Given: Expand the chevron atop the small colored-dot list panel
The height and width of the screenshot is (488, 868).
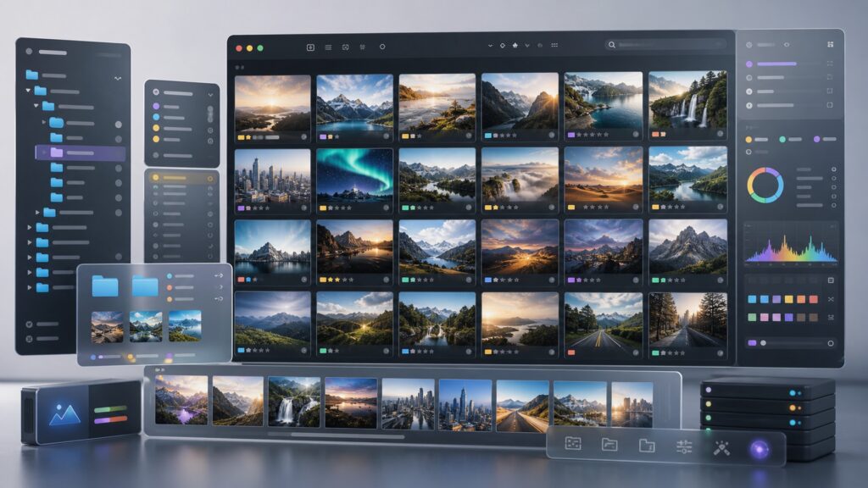Looking at the screenshot, I should [210, 95].
